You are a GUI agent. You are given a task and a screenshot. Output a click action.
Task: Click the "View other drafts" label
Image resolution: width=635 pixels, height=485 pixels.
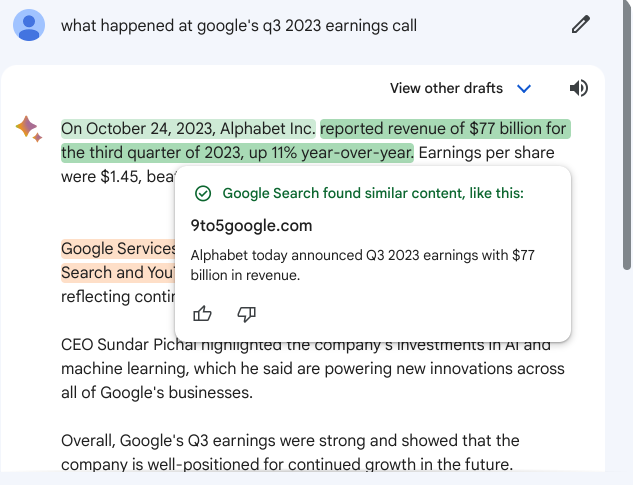pyautogui.click(x=446, y=88)
